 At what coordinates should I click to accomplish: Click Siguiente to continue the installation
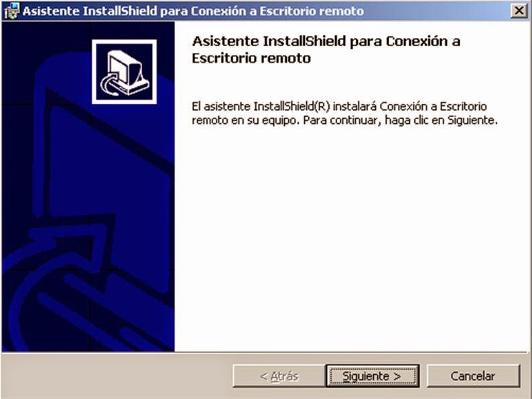[x=373, y=376]
